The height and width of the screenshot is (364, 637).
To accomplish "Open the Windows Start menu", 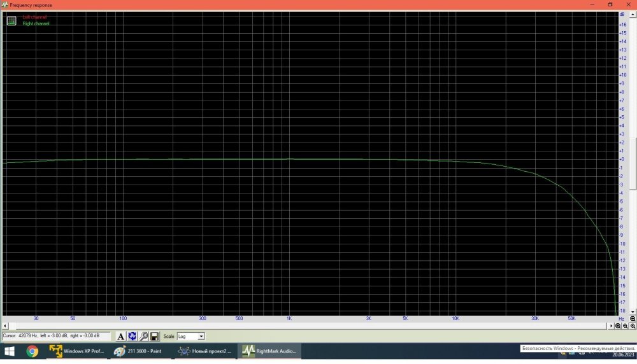I will [10, 351].
